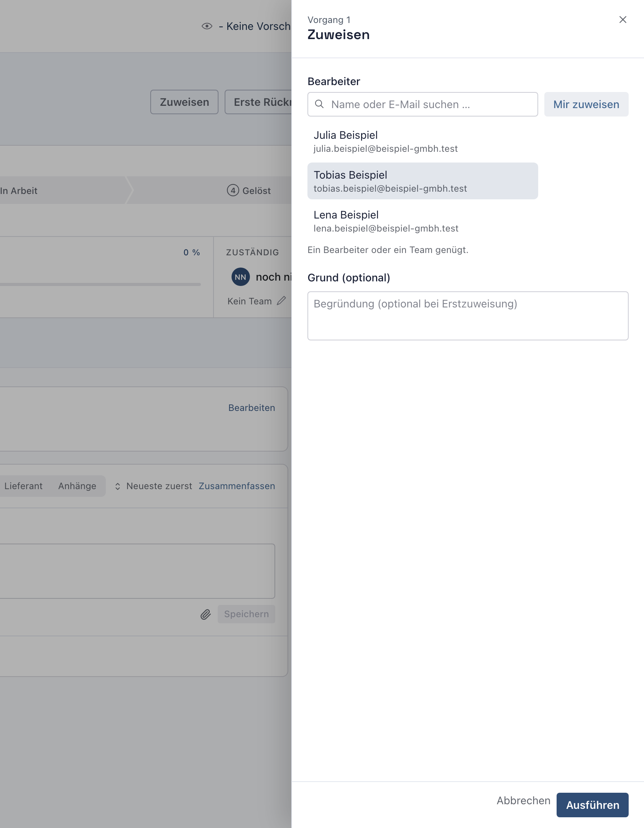644x828 pixels.
Task: Click the 0 % progress bar
Action: click(100, 284)
